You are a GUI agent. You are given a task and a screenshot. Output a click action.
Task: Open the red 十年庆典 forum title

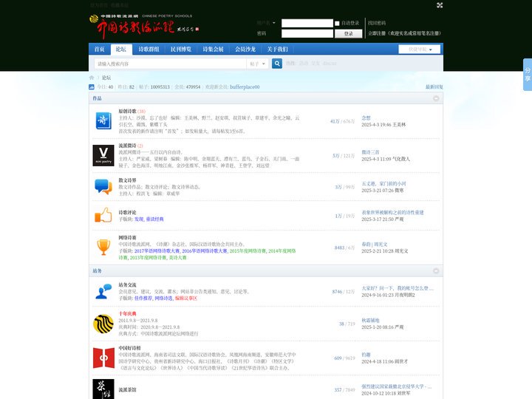[x=127, y=313]
